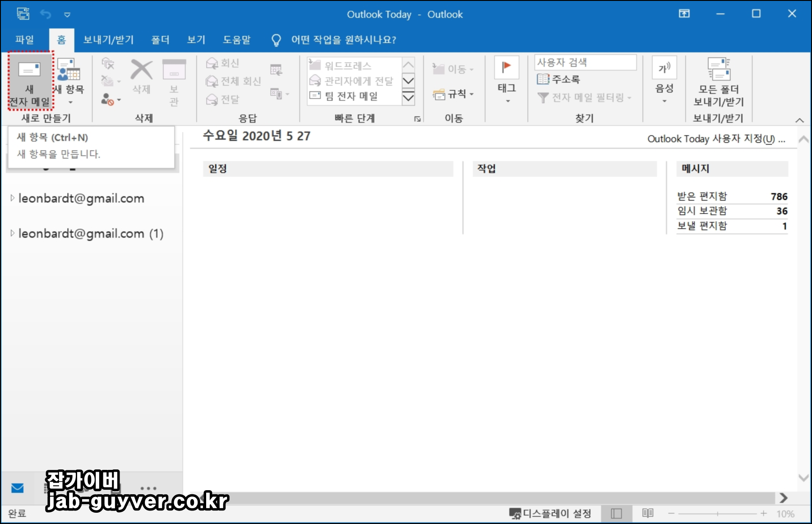Expand the 음성 dropdown arrow
Viewport: 812px width, 524px height.
click(664, 101)
